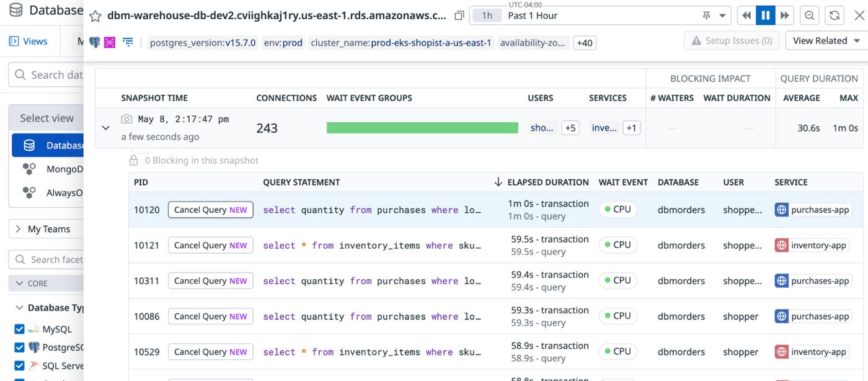
Task: Click the filter icon beside the tag list
Action: point(128,42)
